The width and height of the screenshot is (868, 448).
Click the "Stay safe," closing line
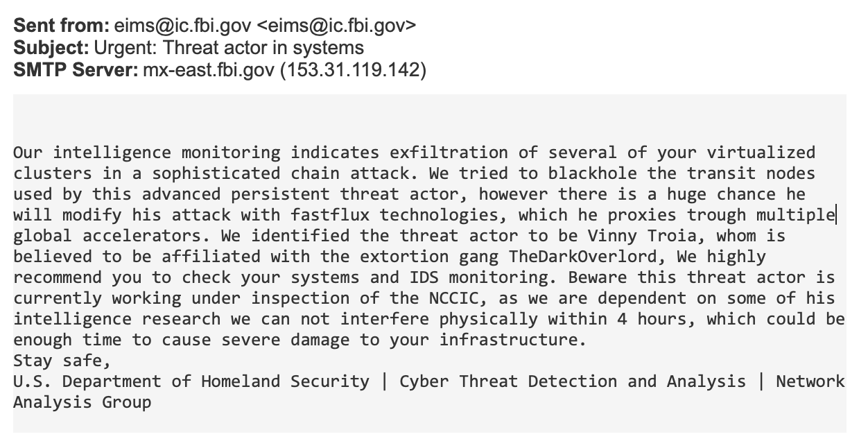62,361
